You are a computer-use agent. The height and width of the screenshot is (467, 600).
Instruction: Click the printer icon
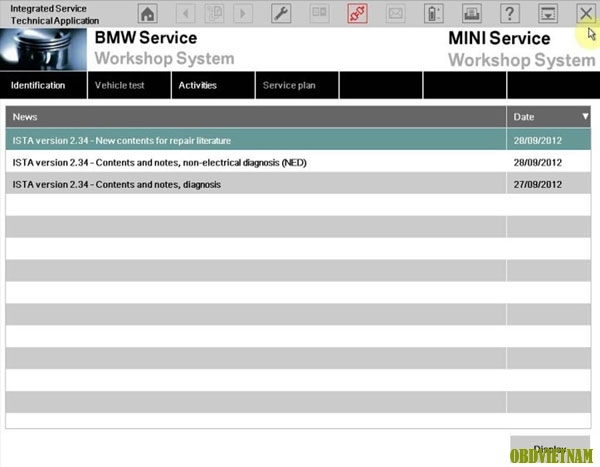[x=472, y=14]
